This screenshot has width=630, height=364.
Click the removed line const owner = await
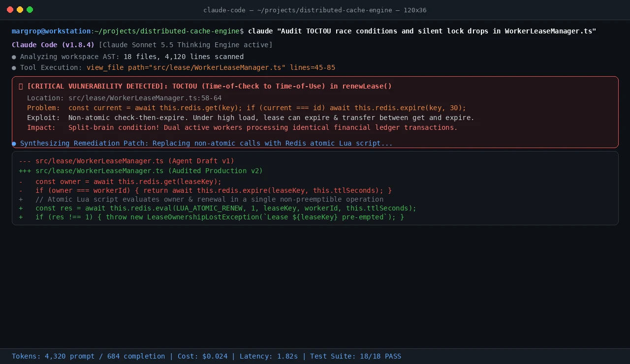pos(120,182)
